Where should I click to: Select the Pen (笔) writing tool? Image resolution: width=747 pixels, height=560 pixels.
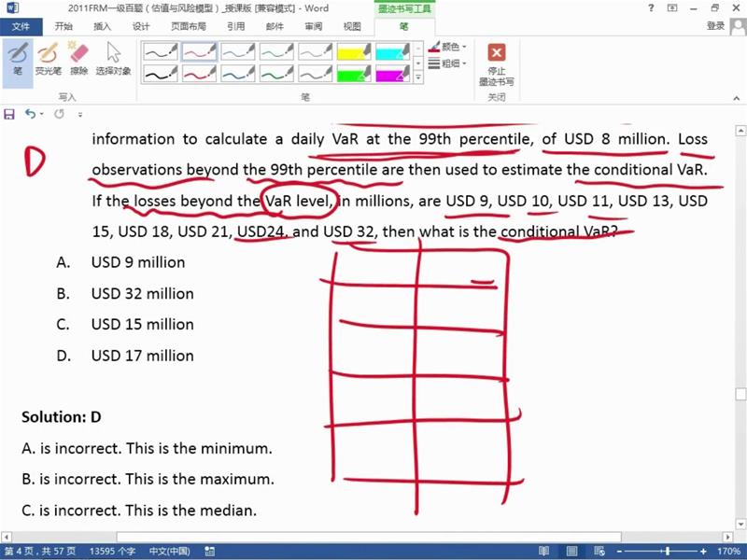point(18,58)
